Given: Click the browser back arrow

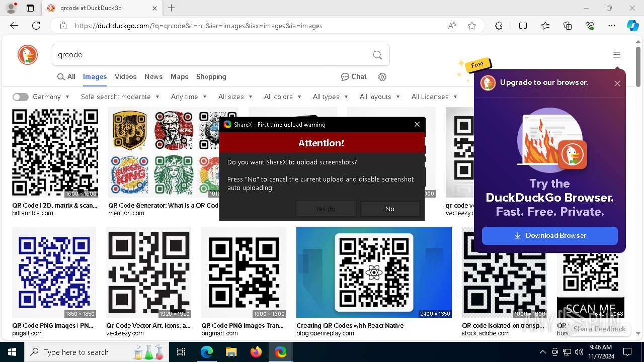Looking at the screenshot, I should [14, 26].
